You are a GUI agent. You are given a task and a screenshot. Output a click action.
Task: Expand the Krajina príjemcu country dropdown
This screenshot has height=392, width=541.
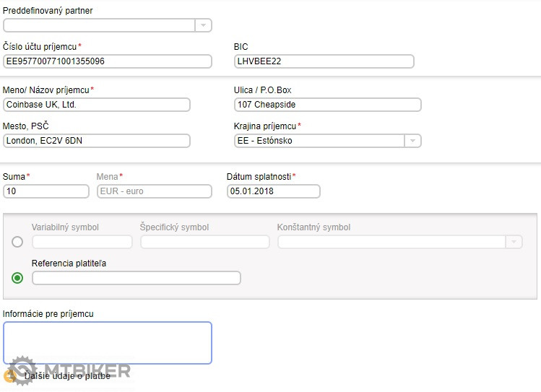(x=412, y=141)
